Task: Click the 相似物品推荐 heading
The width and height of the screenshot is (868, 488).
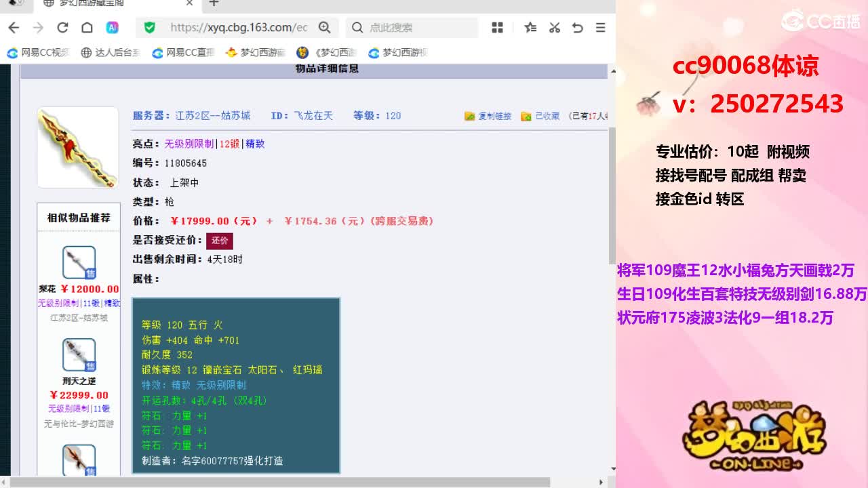Action: tap(79, 218)
